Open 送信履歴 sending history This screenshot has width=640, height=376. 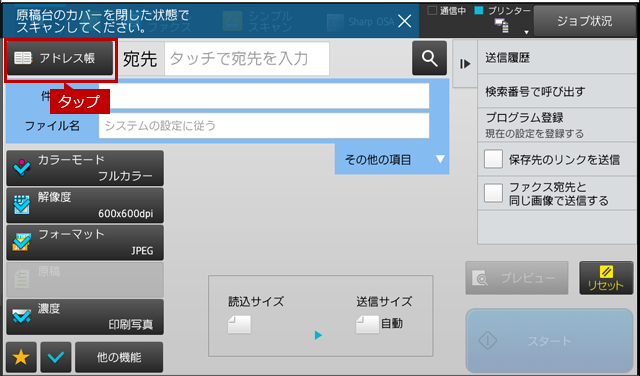coord(557,58)
